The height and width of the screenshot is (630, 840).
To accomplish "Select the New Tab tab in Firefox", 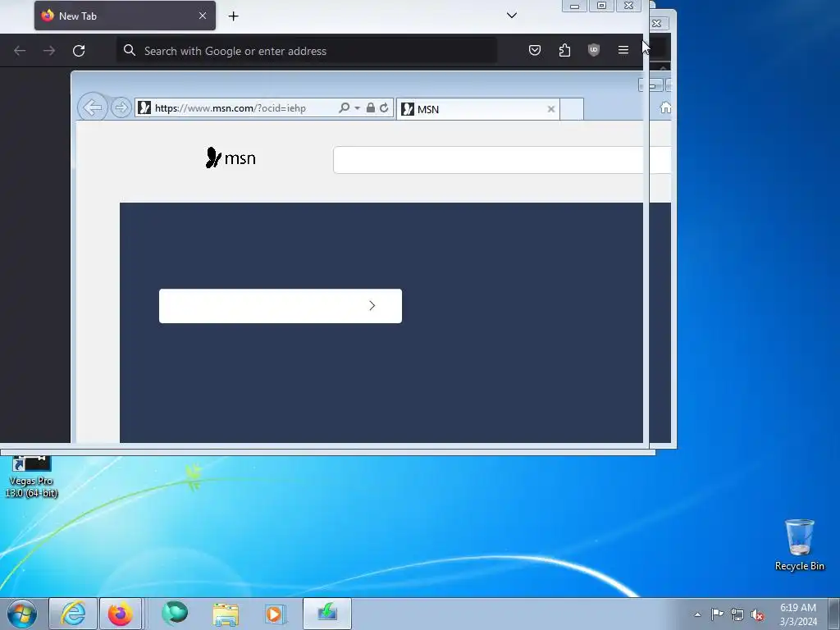I will click(x=125, y=16).
